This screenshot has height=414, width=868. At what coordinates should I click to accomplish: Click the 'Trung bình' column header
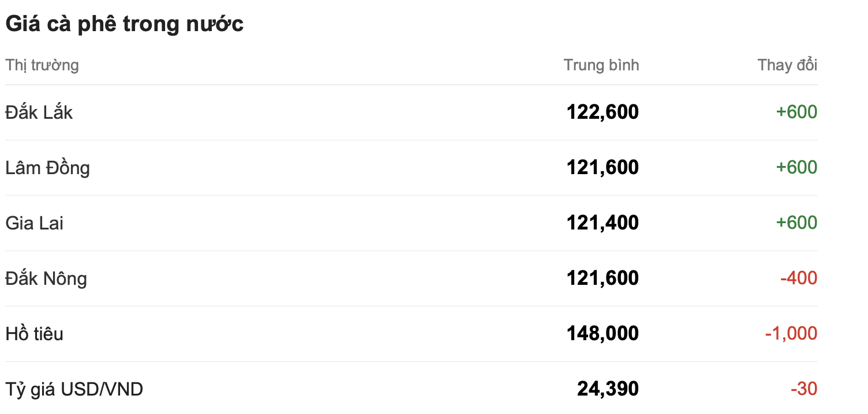click(601, 65)
